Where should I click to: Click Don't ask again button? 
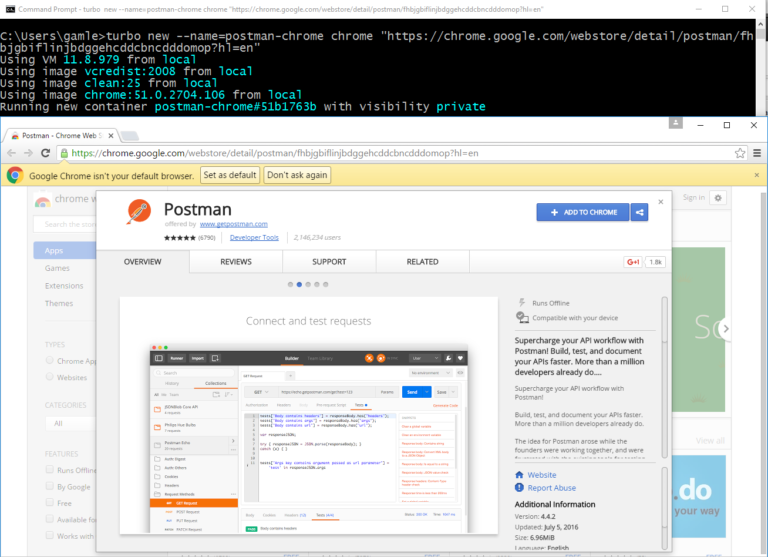coord(297,175)
